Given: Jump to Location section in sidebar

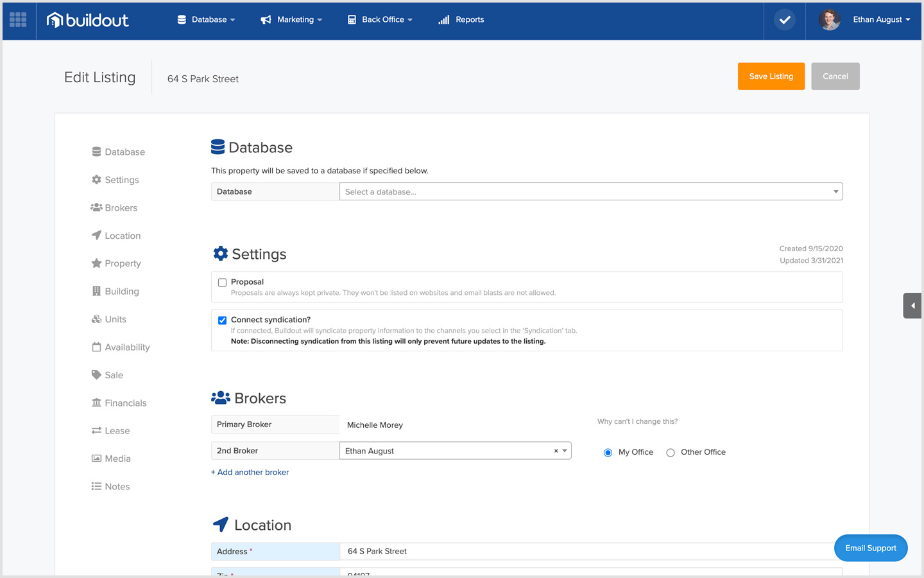Looking at the screenshot, I should pos(122,236).
